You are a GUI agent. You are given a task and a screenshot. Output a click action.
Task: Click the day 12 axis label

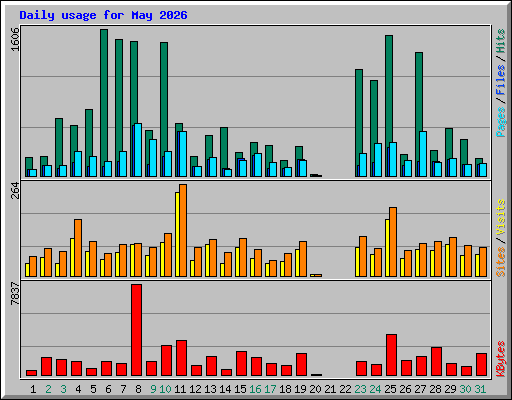195,389
